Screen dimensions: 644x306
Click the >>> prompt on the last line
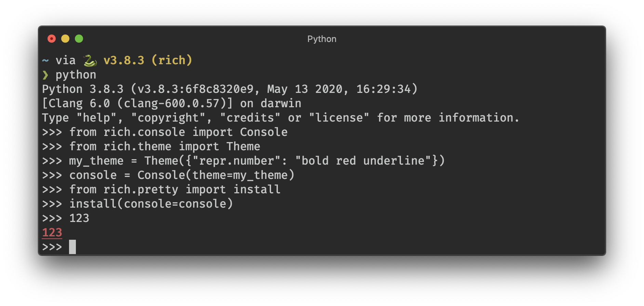click(52, 247)
